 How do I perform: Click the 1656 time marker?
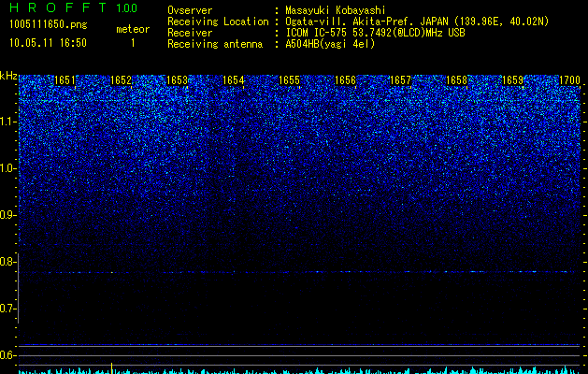coord(345,80)
